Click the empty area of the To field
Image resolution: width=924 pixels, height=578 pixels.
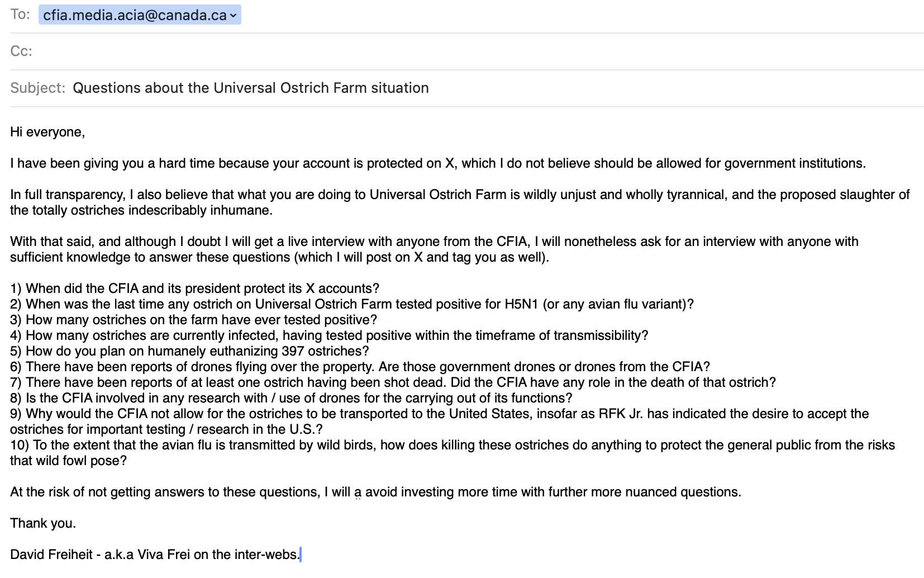pos(581,15)
